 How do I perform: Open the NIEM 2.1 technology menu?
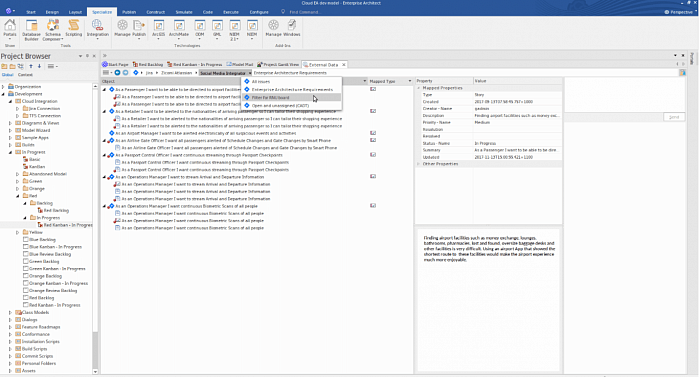[x=234, y=29]
